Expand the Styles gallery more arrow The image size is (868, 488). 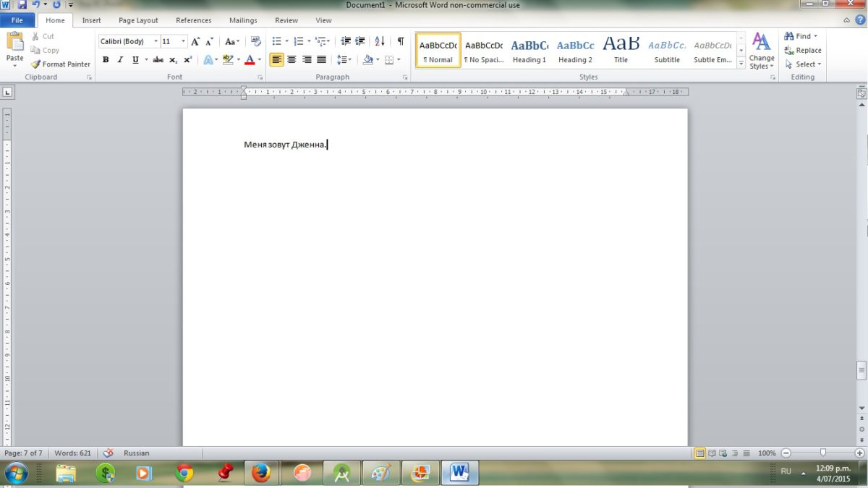point(741,64)
